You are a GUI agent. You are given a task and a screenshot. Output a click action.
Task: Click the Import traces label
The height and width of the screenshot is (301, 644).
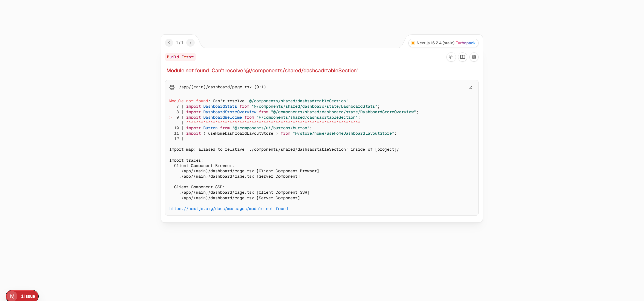click(186, 160)
